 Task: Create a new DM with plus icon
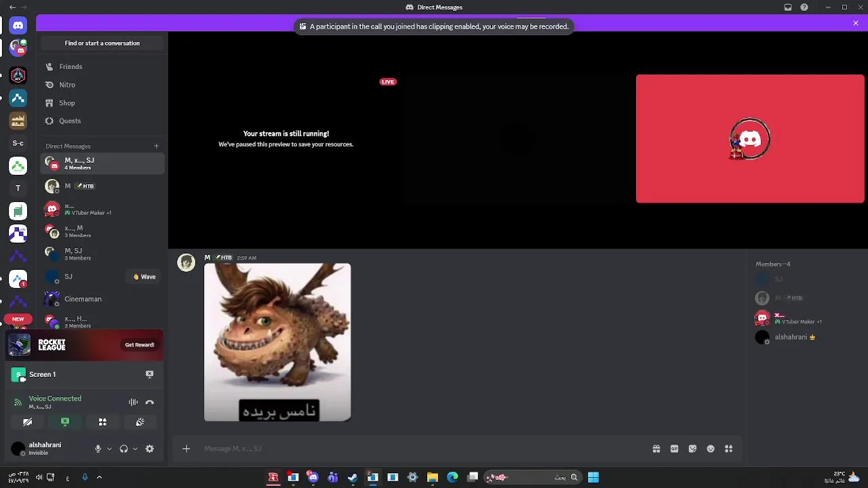click(x=156, y=146)
